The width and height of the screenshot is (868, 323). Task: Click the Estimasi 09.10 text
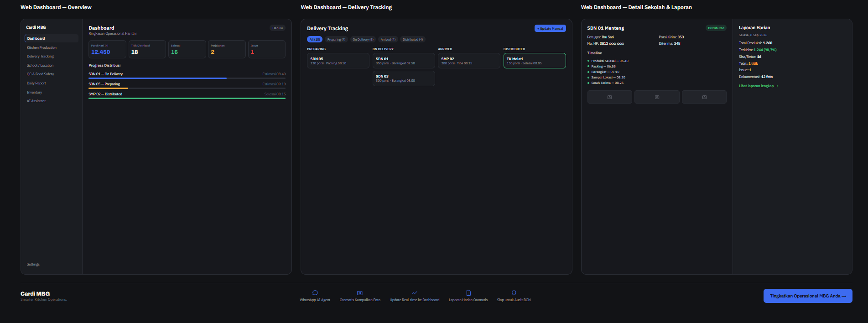tap(274, 84)
